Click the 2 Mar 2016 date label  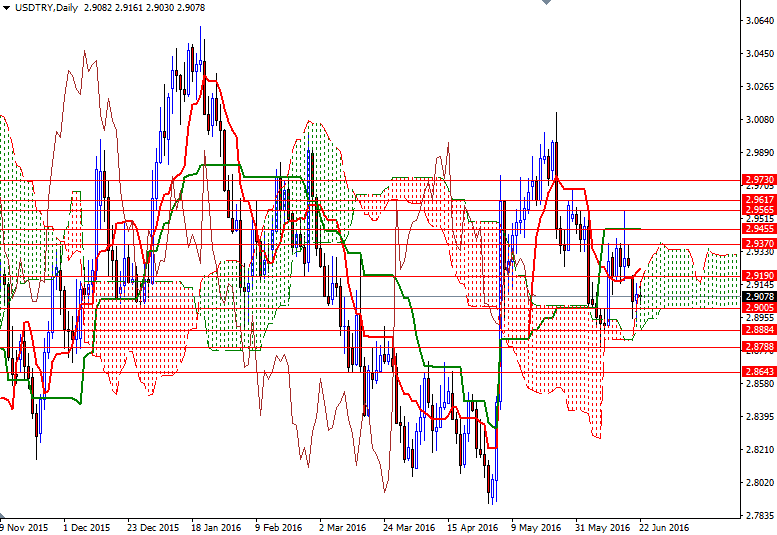[342, 528]
